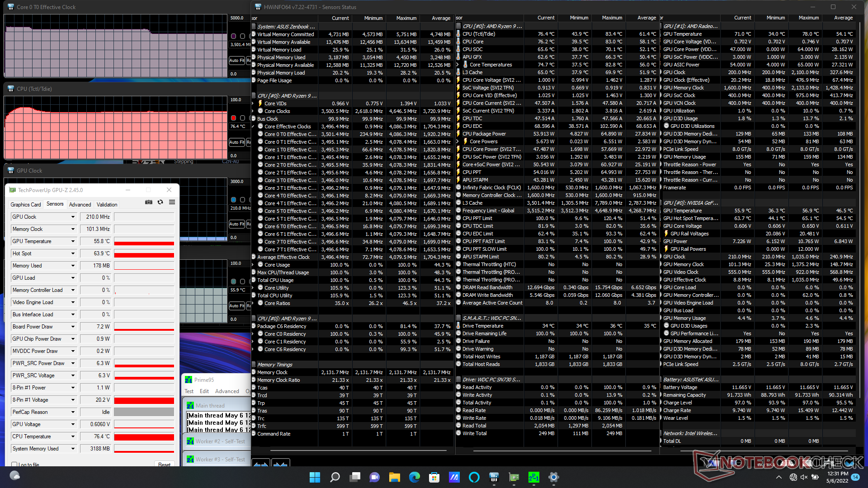868x488 pixels.
Task: Open the GPU-Z hamburger menu
Action: coord(172,202)
